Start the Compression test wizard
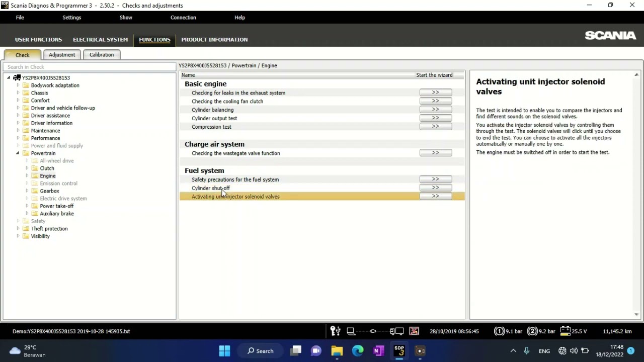 click(x=436, y=127)
